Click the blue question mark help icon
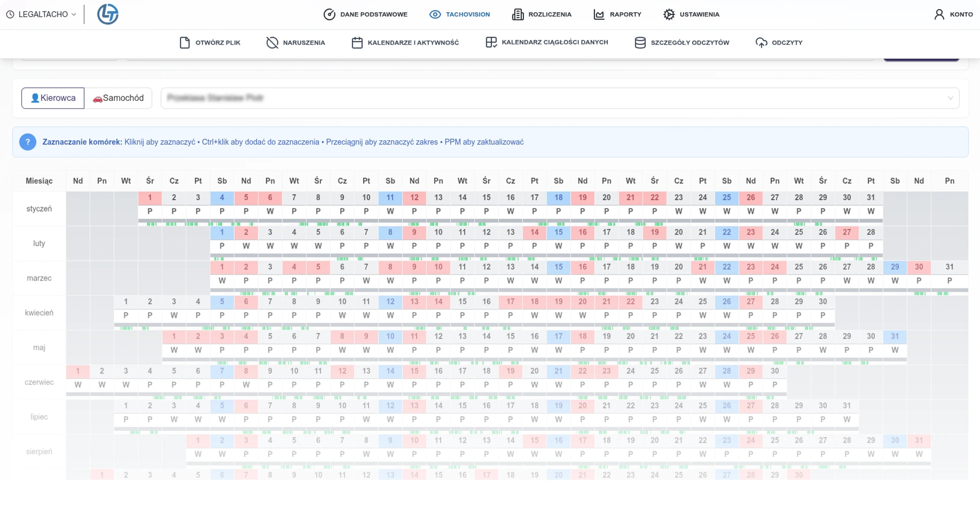Viewport: 980px width, 508px height. [x=28, y=142]
